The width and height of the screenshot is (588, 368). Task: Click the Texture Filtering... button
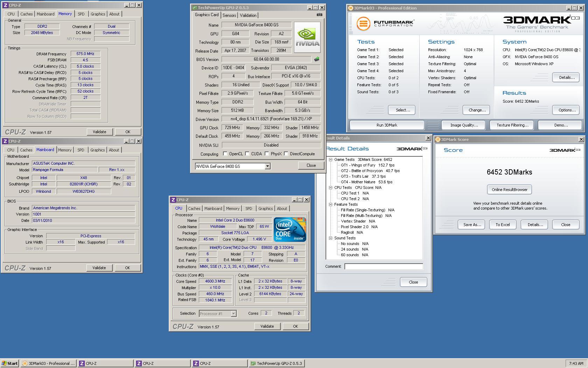(512, 125)
